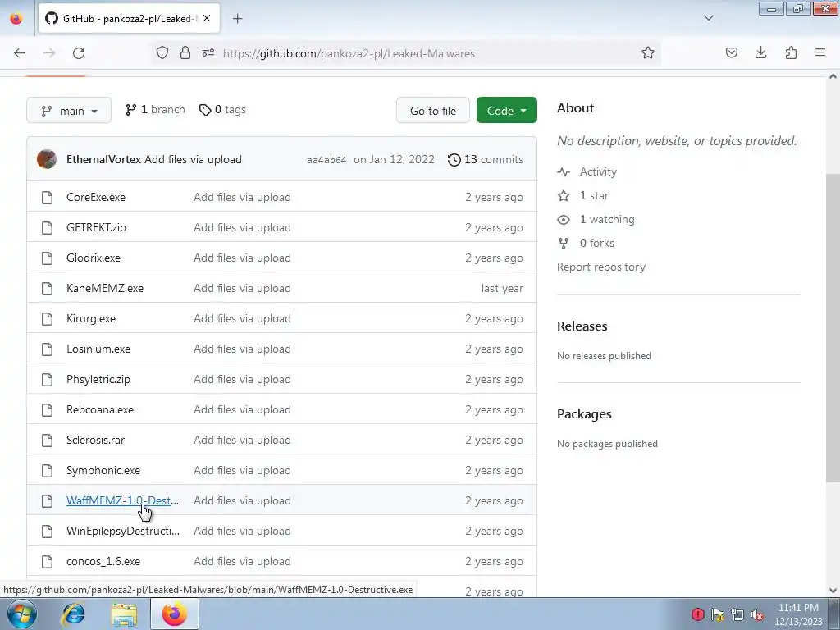
Task: Reload the page with the refresh icon
Action: pyautogui.click(x=79, y=53)
